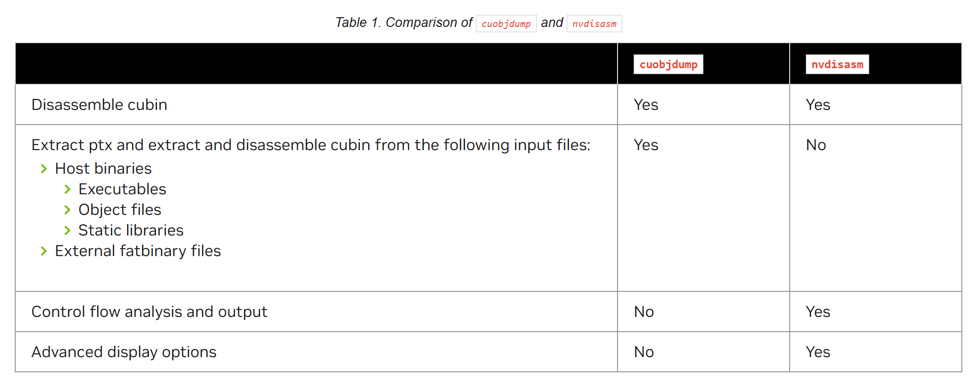
Task: Click the chevron bullet next to Executables
Action: point(67,189)
